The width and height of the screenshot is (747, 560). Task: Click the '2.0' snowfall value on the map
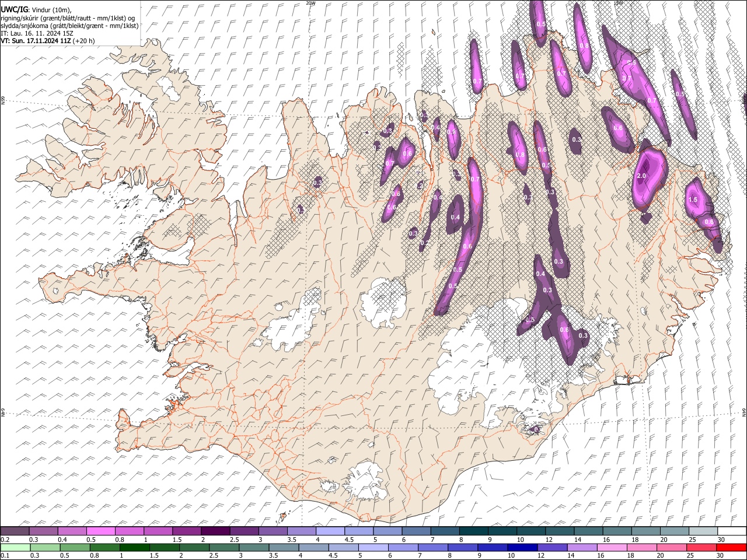pyautogui.click(x=641, y=176)
